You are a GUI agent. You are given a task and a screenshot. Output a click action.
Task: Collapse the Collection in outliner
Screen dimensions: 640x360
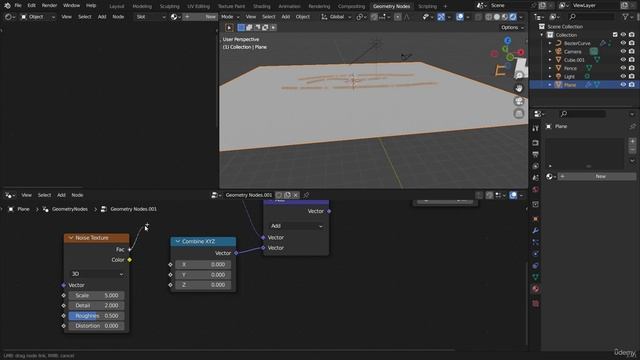[542, 35]
